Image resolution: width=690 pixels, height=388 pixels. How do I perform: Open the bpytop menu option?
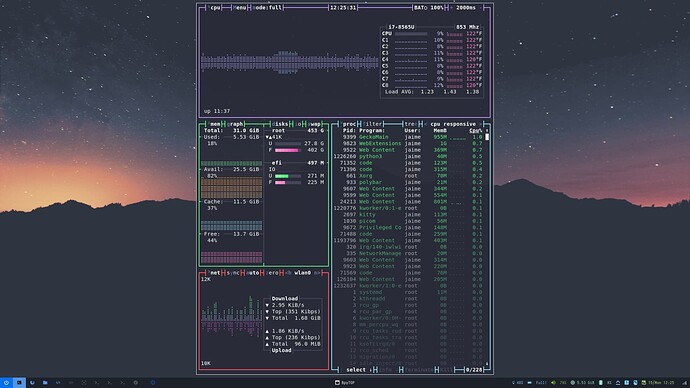(x=239, y=7)
